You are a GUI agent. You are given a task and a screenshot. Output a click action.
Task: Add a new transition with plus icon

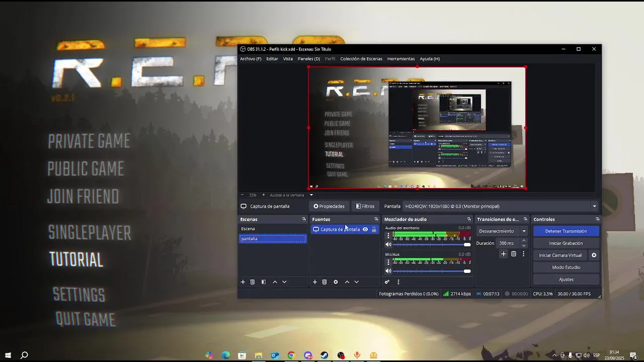pos(503,254)
